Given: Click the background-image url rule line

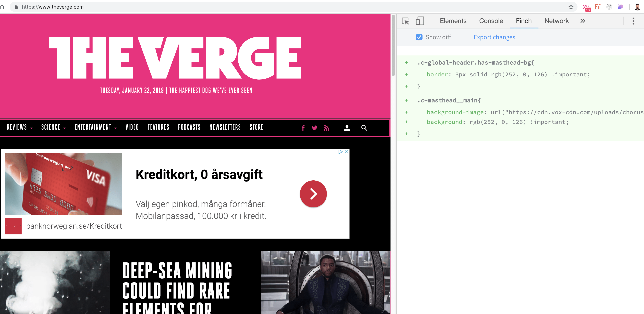Looking at the screenshot, I should [x=535, y=112].
